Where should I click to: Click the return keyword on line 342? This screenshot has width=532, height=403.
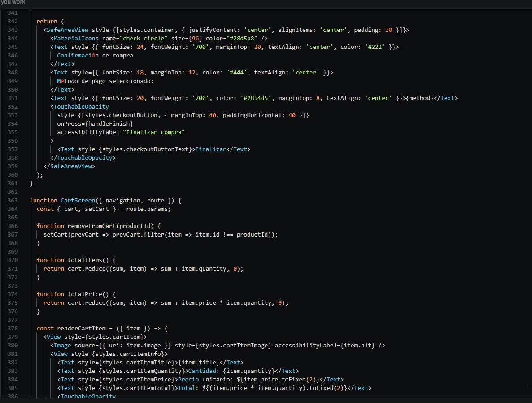[x=47, y=22]
